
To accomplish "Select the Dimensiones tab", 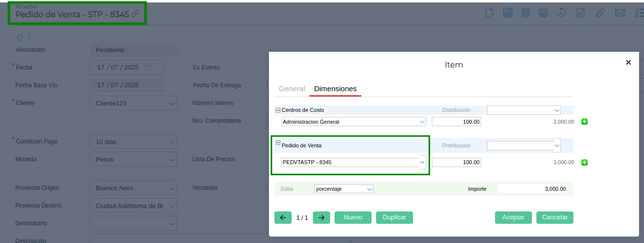I will point(335,89).
